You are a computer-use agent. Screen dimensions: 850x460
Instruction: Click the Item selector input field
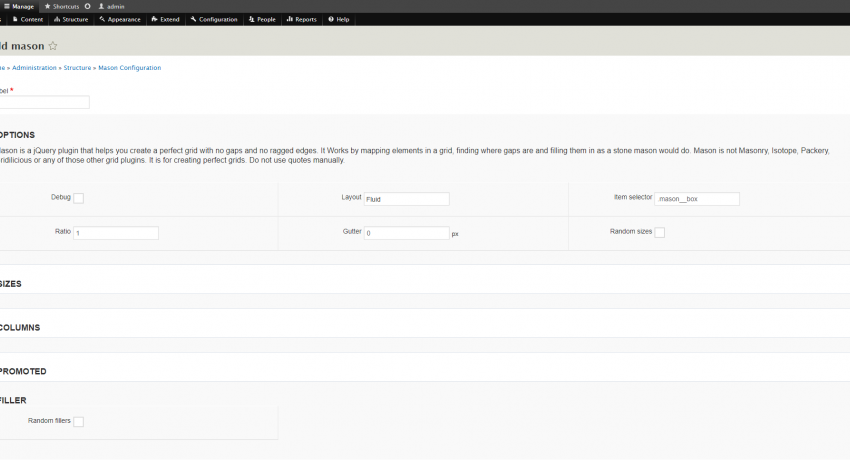coord(697,199)
